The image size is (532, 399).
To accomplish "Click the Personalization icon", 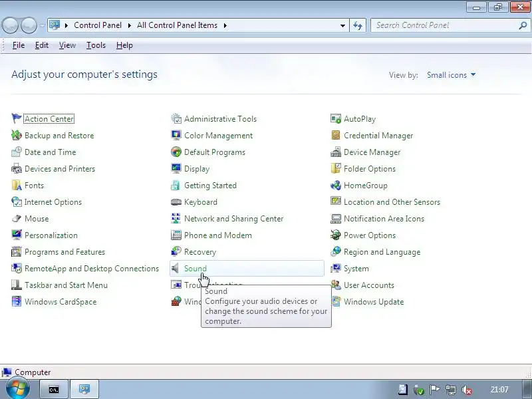I will coord(16,235).
